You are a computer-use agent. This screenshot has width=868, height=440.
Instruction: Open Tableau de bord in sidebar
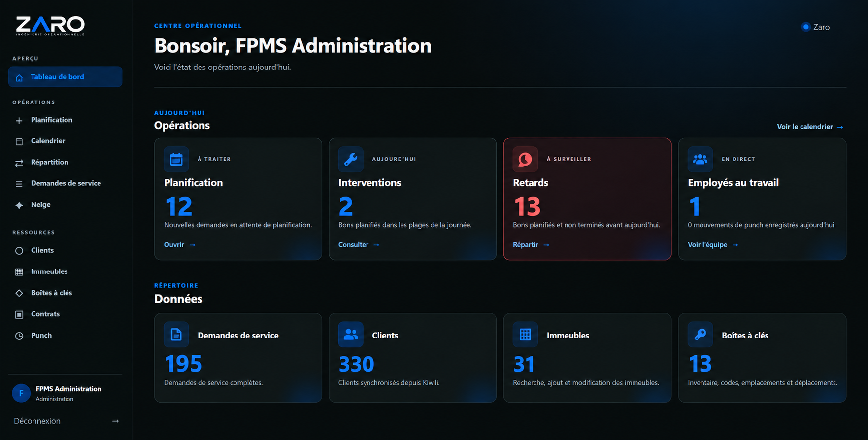click(65, 77)
